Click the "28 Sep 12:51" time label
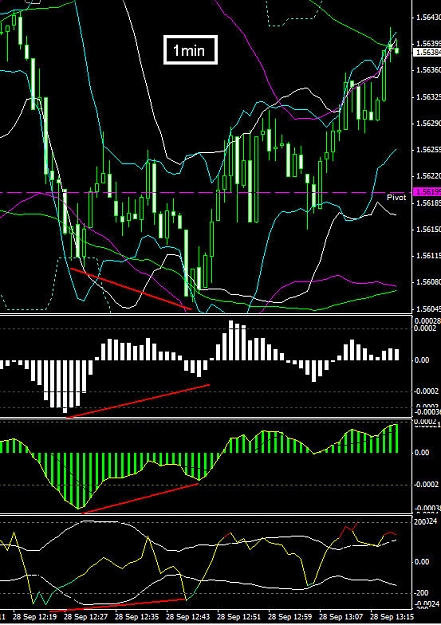The image size is (441, 625). pos(239,617)
